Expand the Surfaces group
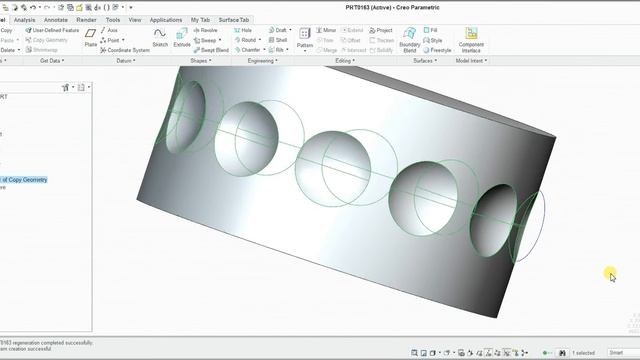 [x=425, y=60]
